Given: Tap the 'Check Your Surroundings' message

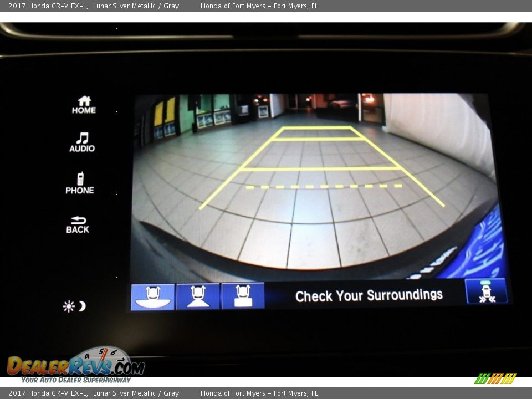Looking at the screenshot, I should click(369, 296).
